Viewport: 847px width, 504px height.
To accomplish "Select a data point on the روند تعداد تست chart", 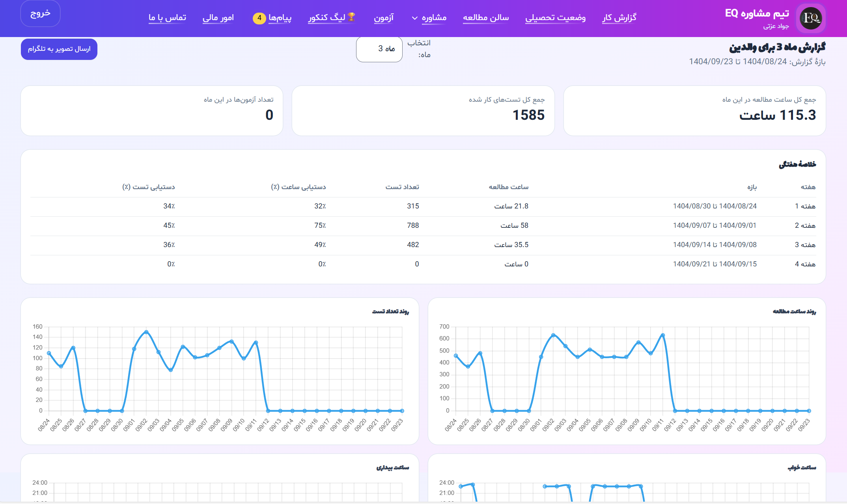I will 146,331.
